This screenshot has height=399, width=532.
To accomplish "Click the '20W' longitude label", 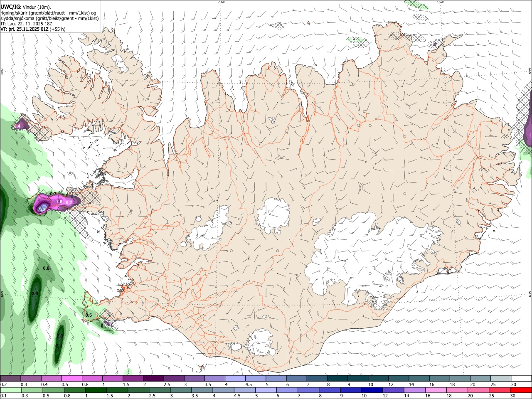I will click(x=221, y=2).
